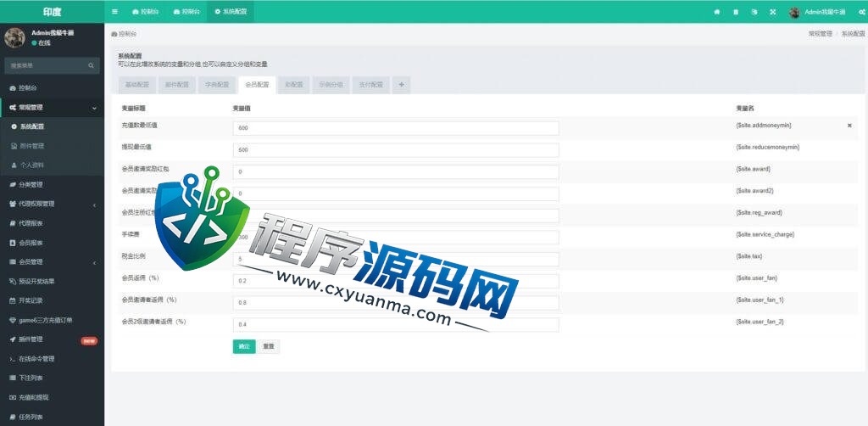Switch to the 字典配置 config tab
This screenshot has width=868, height=426.
217,85
